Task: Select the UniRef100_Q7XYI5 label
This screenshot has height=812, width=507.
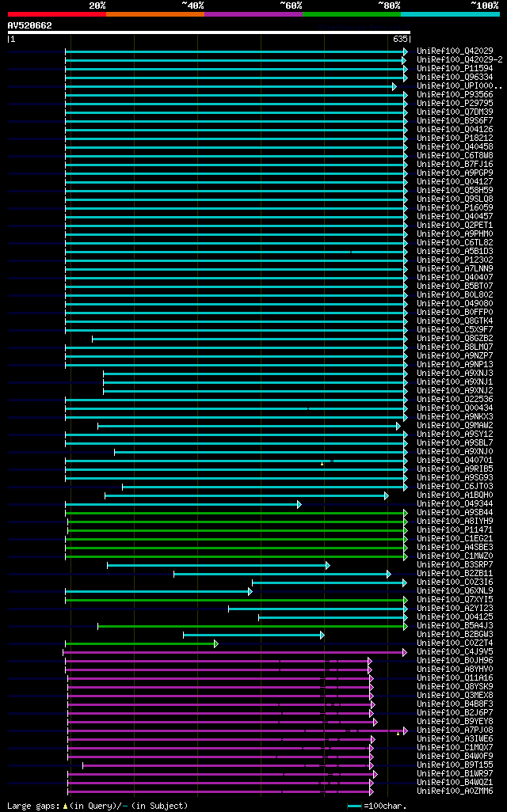Action: (456, 599)
